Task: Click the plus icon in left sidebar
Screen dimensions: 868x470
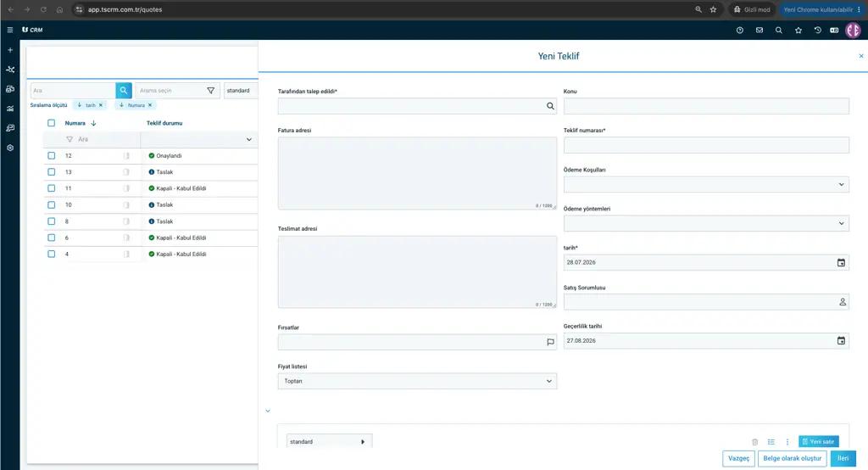Action: pos(10,50)
